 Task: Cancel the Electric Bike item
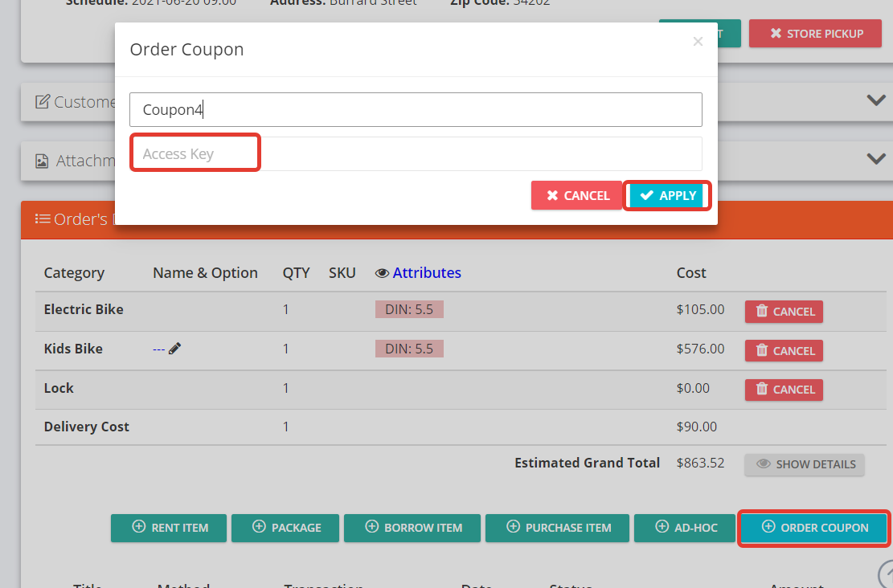pyautogui.click(x=784, y=312)
